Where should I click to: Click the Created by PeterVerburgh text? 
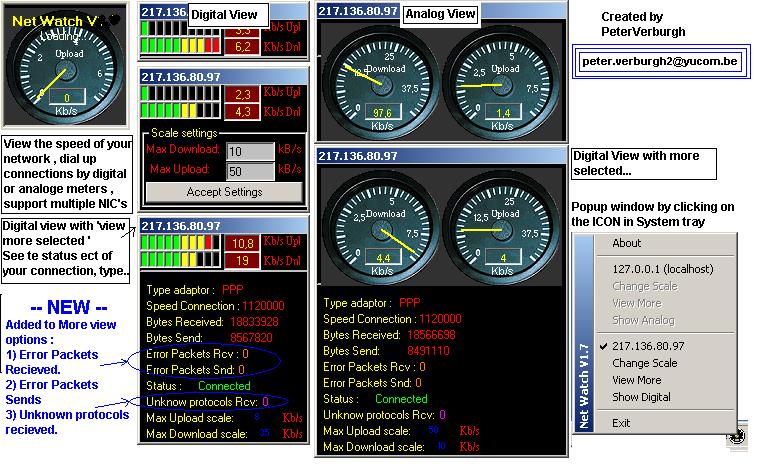click(x=643, y=24)
